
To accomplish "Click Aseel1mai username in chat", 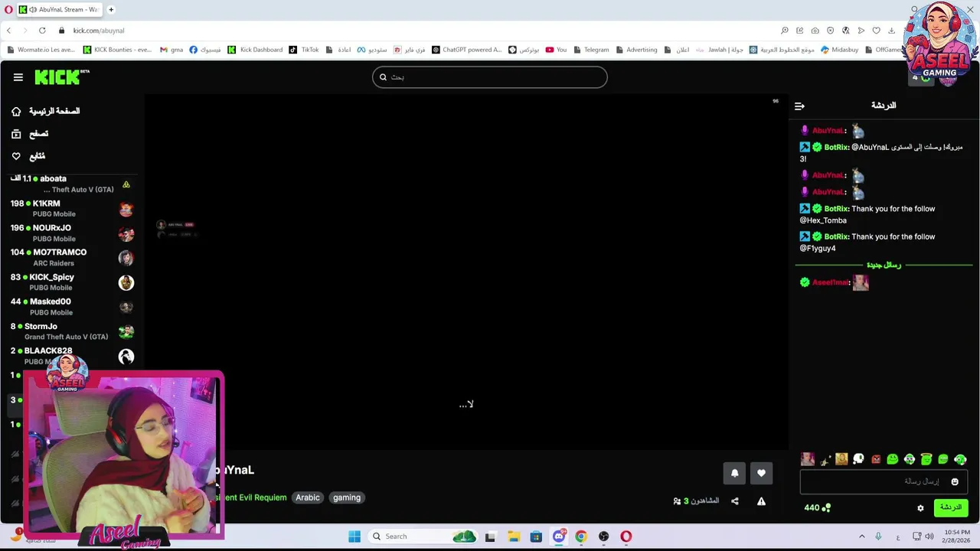I will click(830, 283).
